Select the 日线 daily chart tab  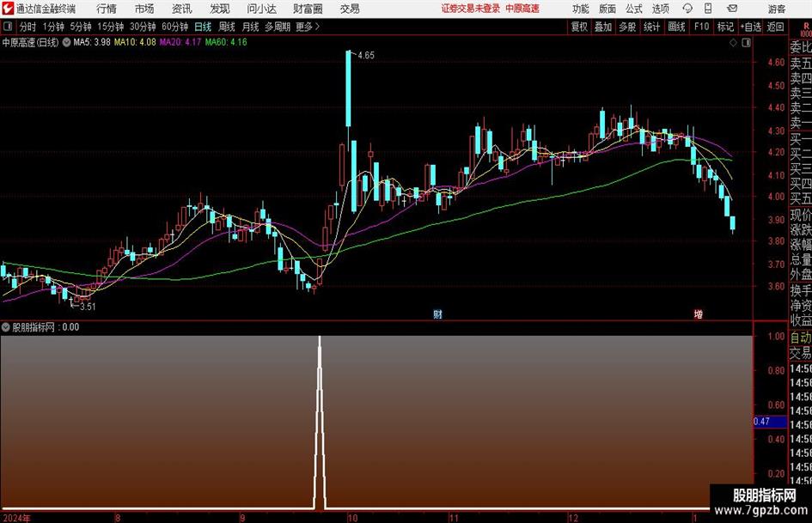pyautogui.click(x=203, y=27)
